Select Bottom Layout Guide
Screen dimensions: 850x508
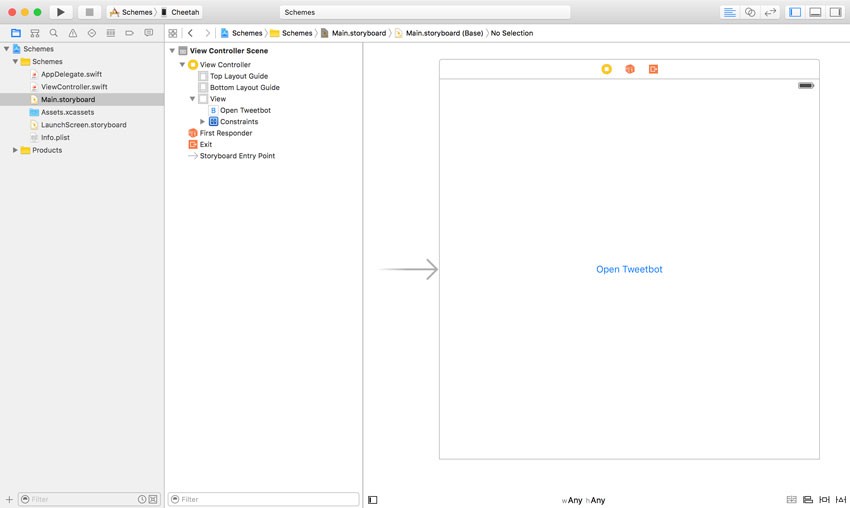tap(244, 87)
